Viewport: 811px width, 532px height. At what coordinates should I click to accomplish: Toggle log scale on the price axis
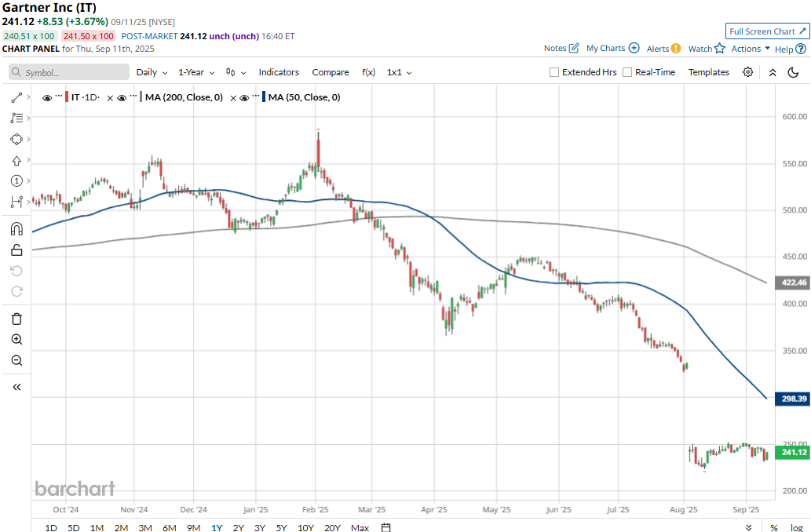(x=797, y=527)
